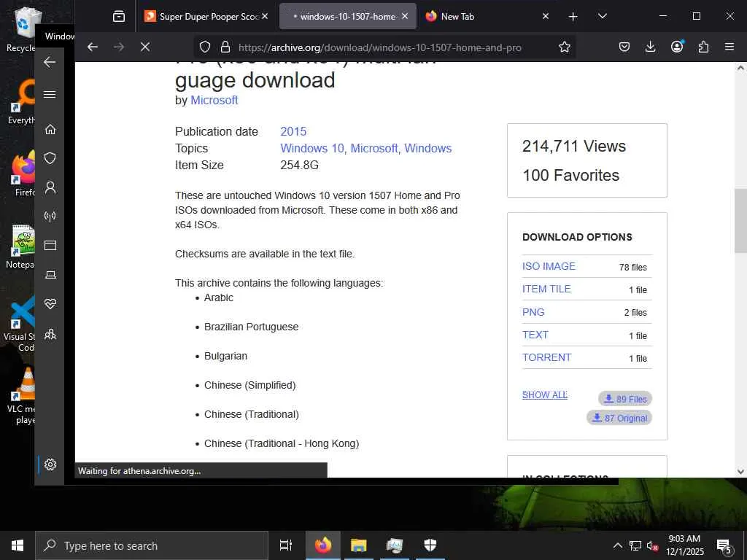Click SHOW ALL files link
The width and height of the screenshot is (747, 560).
point(544,394)
